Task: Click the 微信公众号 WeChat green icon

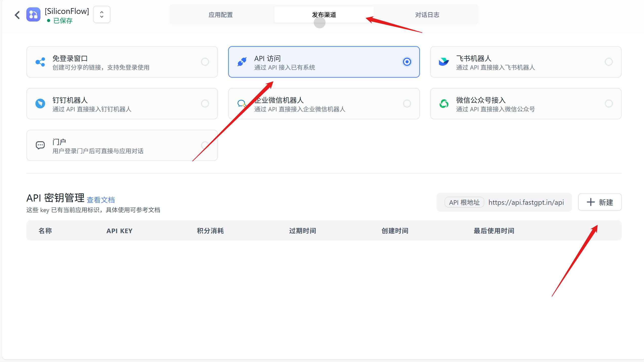Action: point(444,104)
